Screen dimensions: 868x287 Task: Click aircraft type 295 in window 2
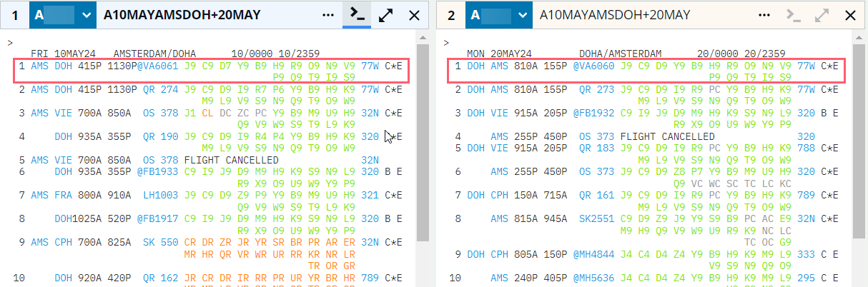pos(807,277)
